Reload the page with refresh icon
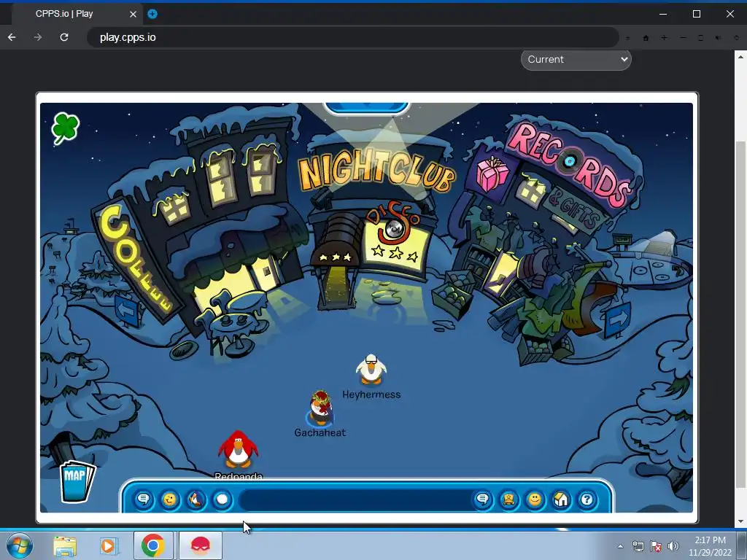The image size is (747, 560). (64, 37)
